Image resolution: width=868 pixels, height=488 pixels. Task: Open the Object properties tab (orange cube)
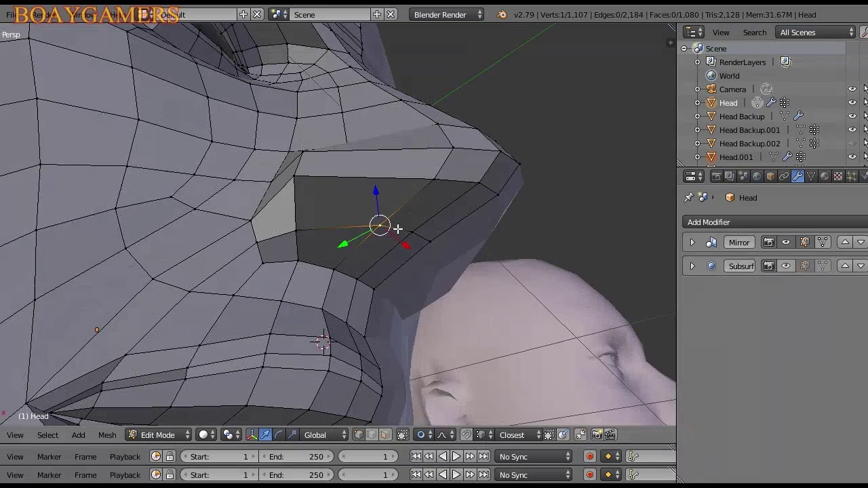pos(770,177)
